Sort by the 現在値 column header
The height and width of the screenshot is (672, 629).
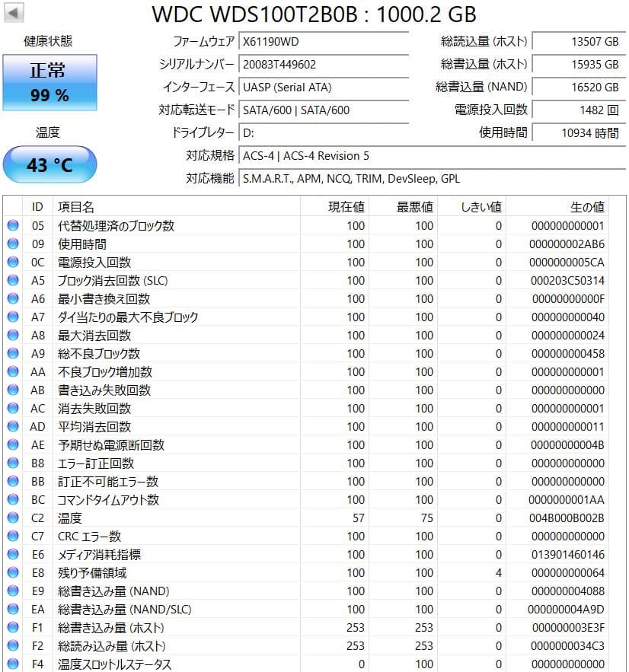334,207
